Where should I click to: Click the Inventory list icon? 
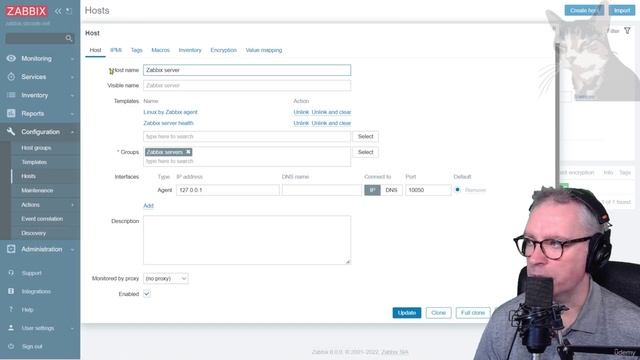(11, 95)
